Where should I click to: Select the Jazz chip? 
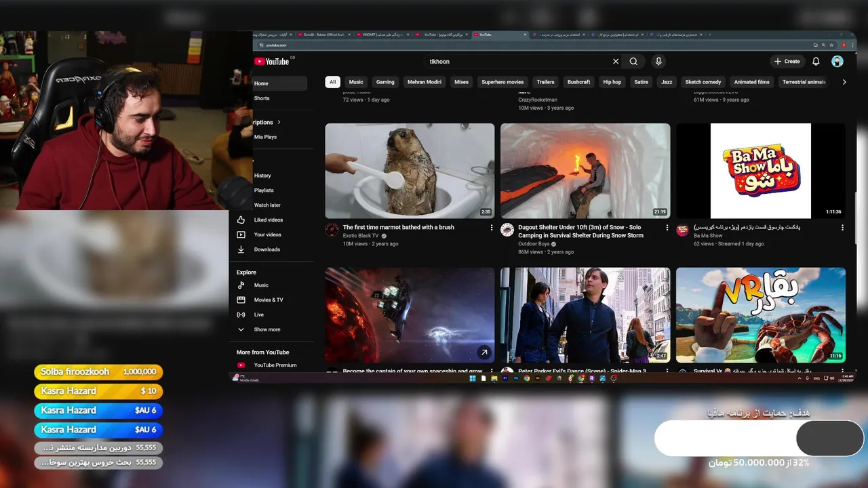point(667,82)
